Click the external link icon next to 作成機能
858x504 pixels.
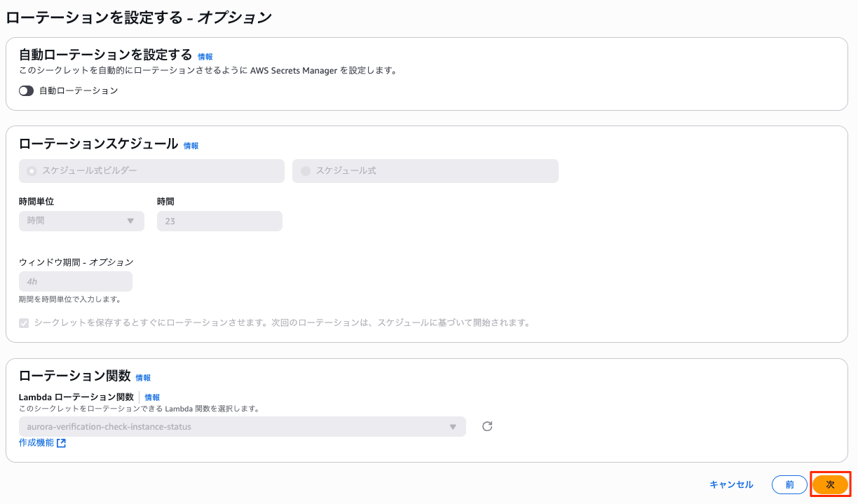click(x=62, y=443)
